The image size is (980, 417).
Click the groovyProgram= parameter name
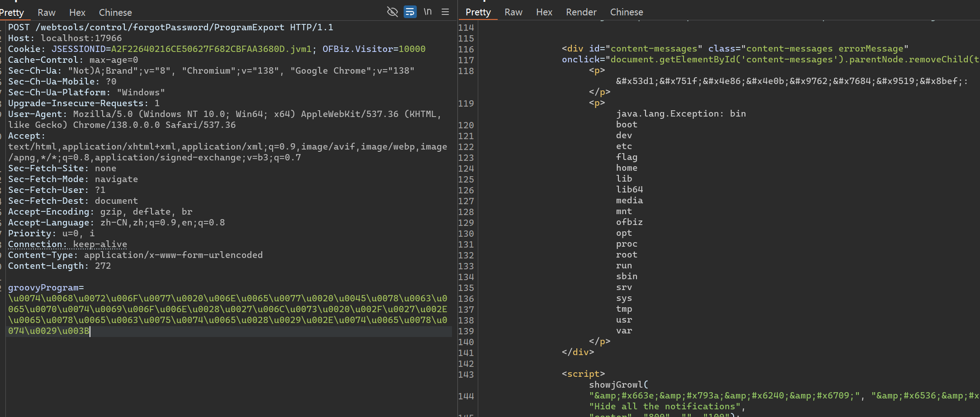(x=46, y=288)
